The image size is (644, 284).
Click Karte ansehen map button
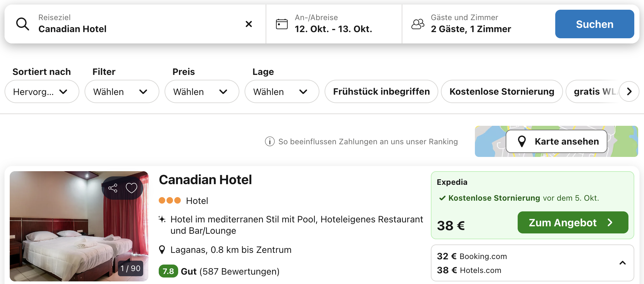click(x=557, y=141)
